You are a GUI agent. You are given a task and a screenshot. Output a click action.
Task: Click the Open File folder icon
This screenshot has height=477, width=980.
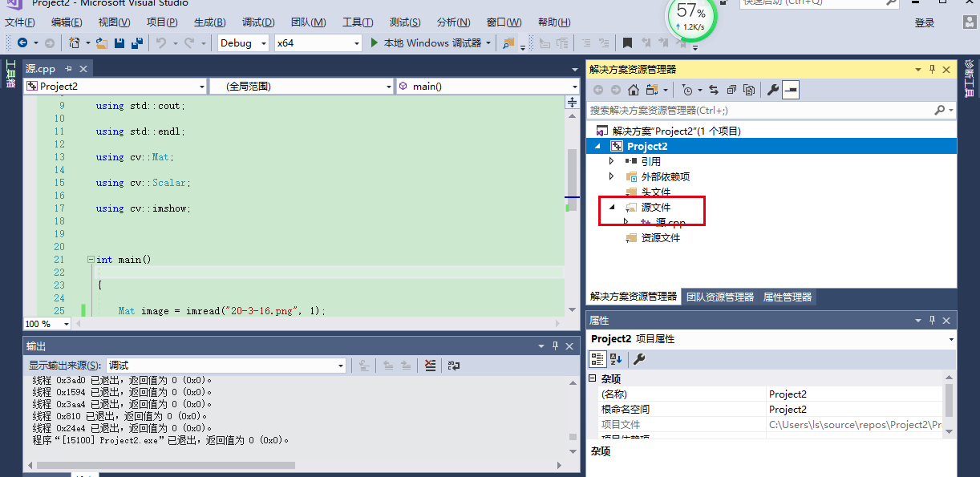[x=102, y=43]
